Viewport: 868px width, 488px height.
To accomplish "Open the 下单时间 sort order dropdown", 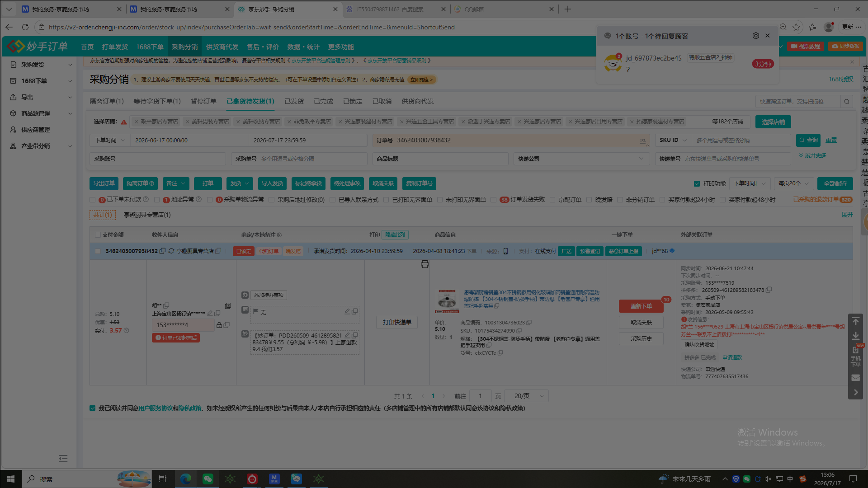I will [x=749, y=183].
